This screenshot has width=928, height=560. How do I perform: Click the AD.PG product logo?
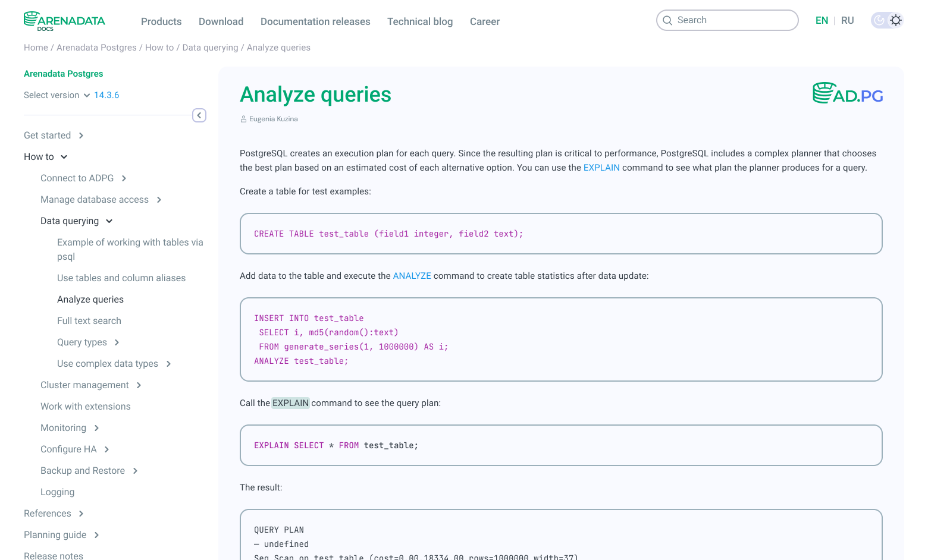coord(848,94)
